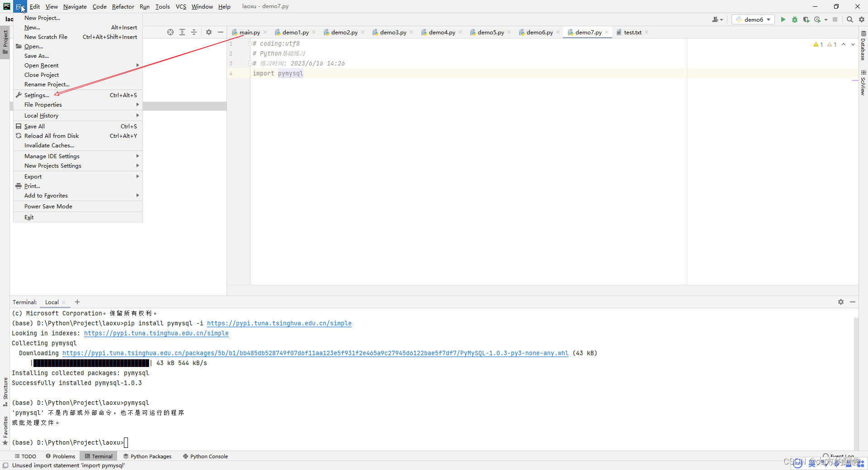Hide the Project panel with the minus icon
The height and width of the screenshot is (470, 868).
point(221,32)
